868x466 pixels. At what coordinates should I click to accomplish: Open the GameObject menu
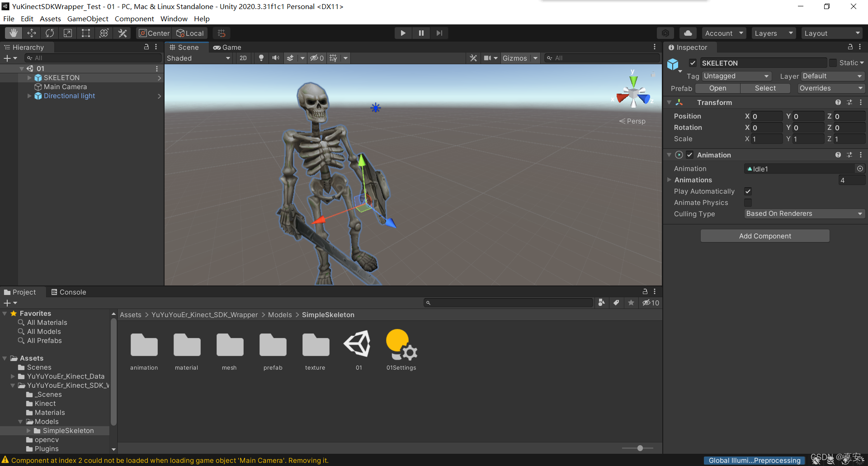[88, 19]
